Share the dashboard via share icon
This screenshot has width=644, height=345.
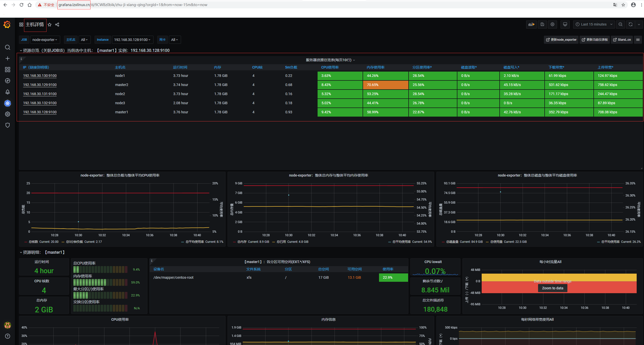[x=57, y=25]
